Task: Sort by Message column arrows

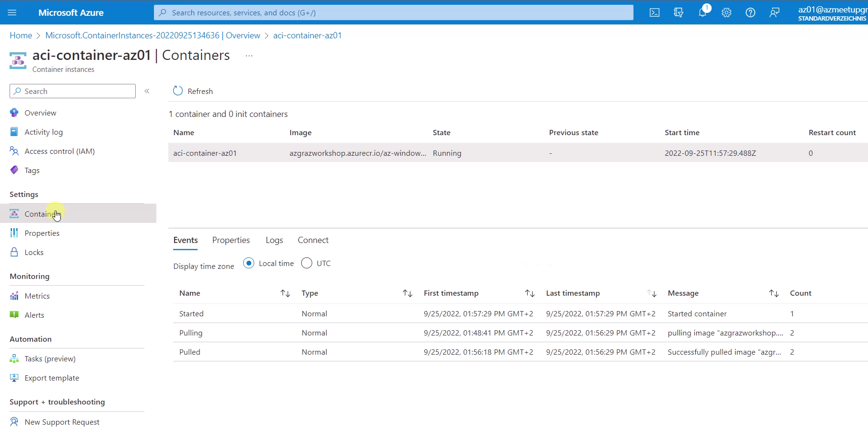Action: (x=774, y=293)
